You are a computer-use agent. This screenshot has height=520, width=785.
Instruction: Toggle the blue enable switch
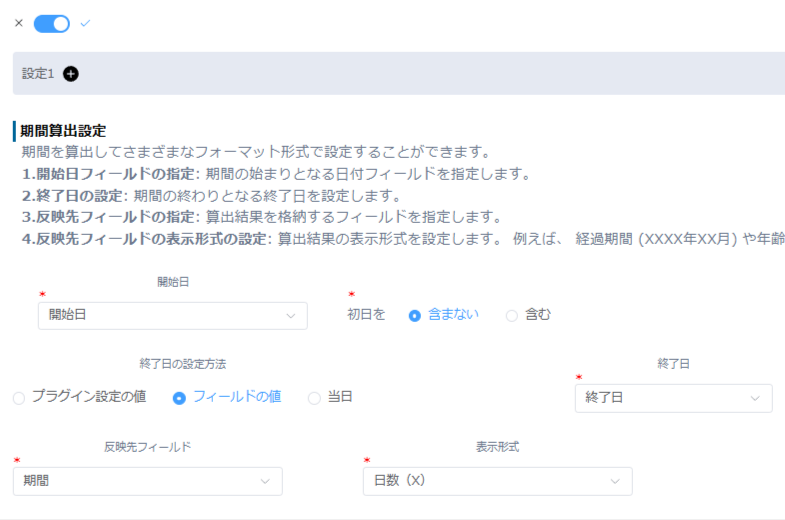(x=52, y=24)
